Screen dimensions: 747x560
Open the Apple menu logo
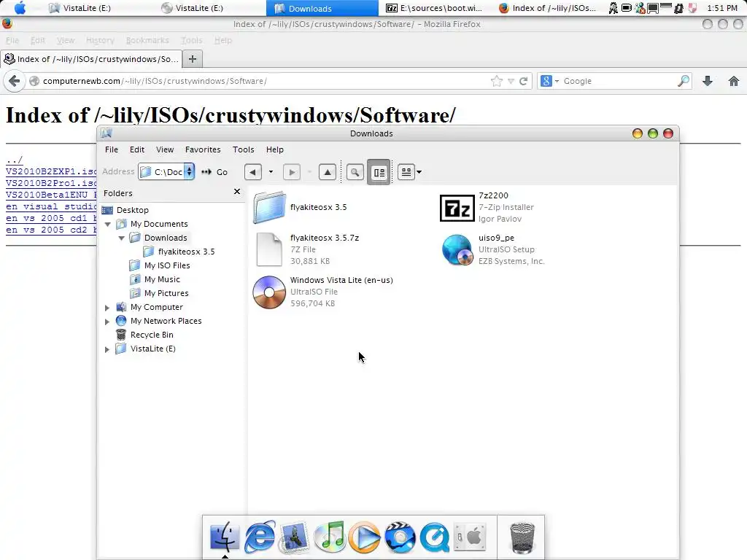tap(20, 7)
